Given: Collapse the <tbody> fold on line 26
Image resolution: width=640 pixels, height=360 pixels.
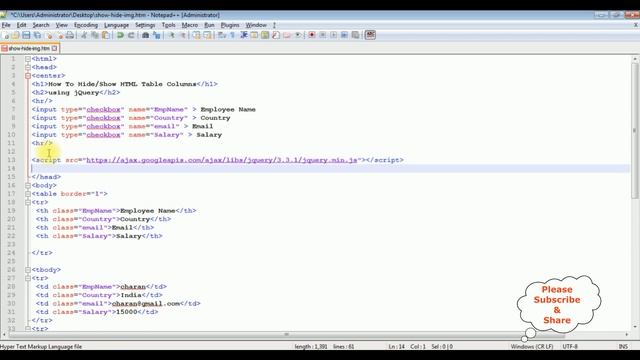Looking at the screenshot, I should (x=28, y=270).
